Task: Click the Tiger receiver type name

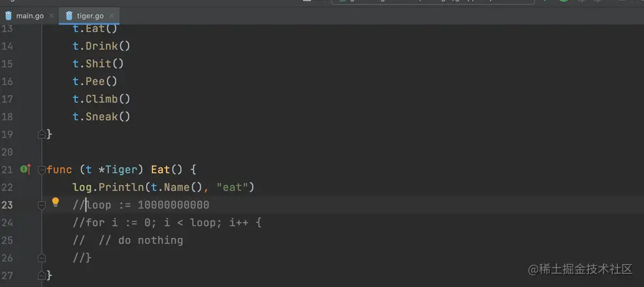Action: pos(121,169)
